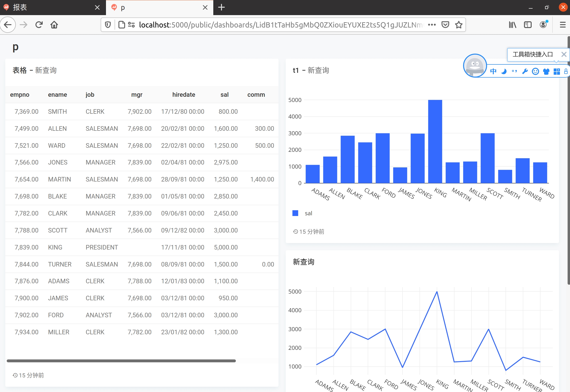Viewport: 570px width, 392px height.
Task: Close the 工具箱快捷入口 tooltip
Action: 564,54
